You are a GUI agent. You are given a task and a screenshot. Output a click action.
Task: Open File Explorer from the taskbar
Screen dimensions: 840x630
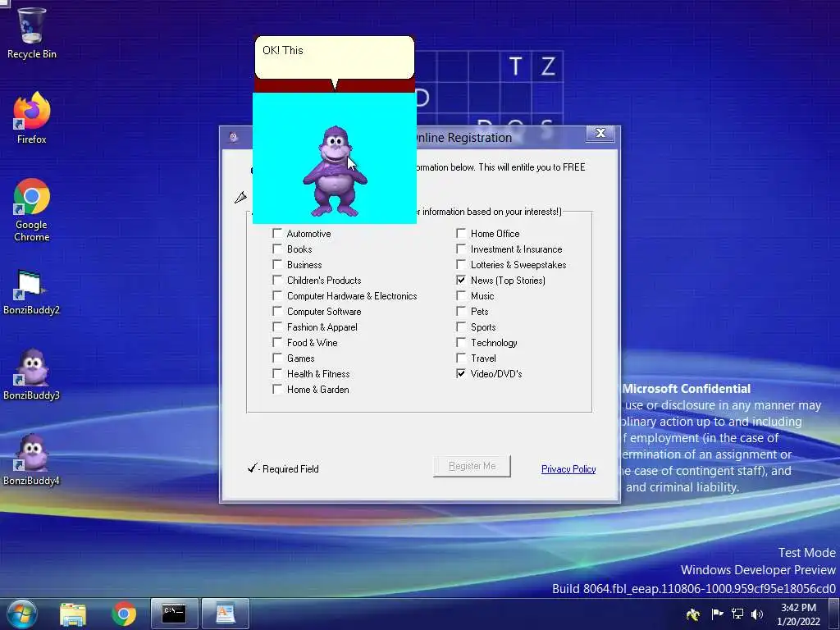pyautogui.click(x=73, y=614)
